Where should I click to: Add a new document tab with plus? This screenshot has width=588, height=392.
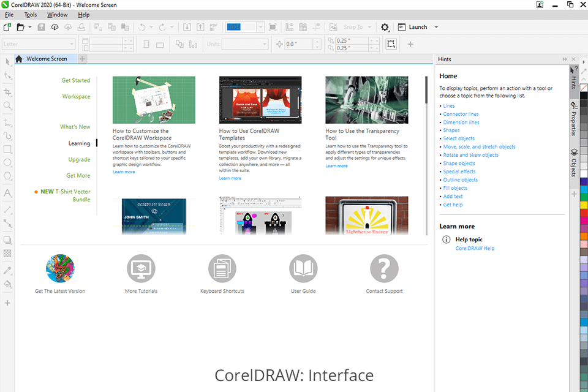point(82,59)
